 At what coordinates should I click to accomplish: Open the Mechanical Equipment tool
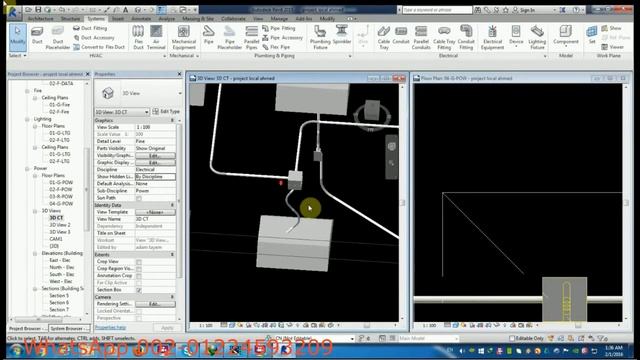184,37
